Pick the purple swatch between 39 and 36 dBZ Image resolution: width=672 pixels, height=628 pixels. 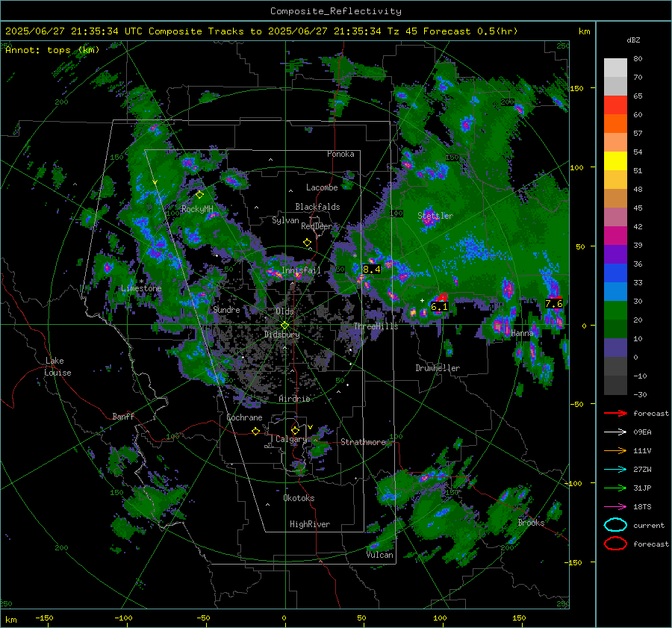click(x=615, y=255)
